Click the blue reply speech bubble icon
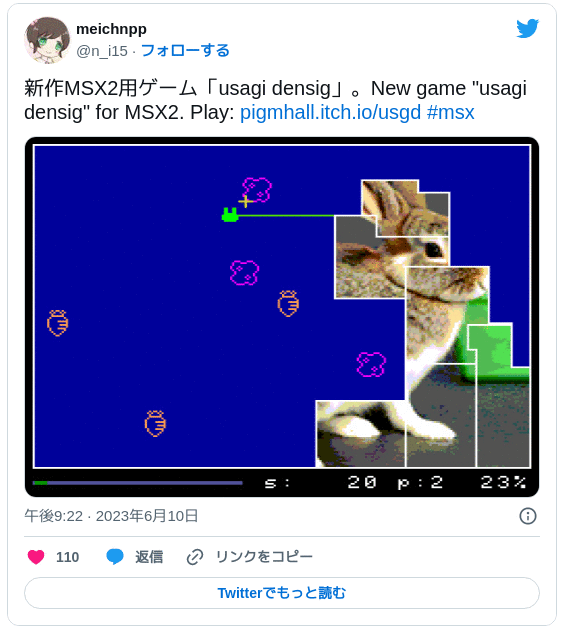This screenshot has width=564, height=630. (x=115, y=557)
